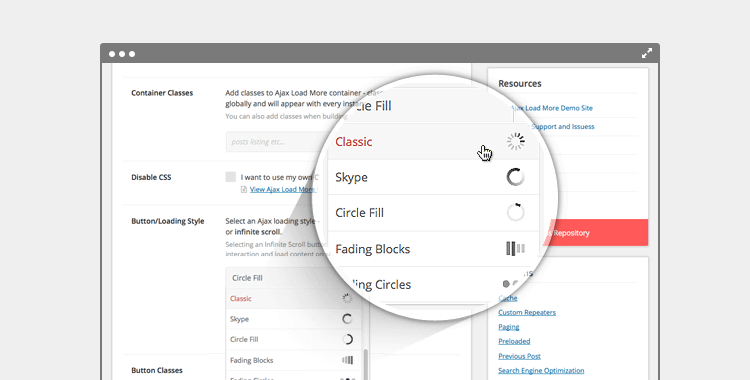
Task: Choose the Skype loading ring icon in magnifier
Action: click(x=516, y=177)
